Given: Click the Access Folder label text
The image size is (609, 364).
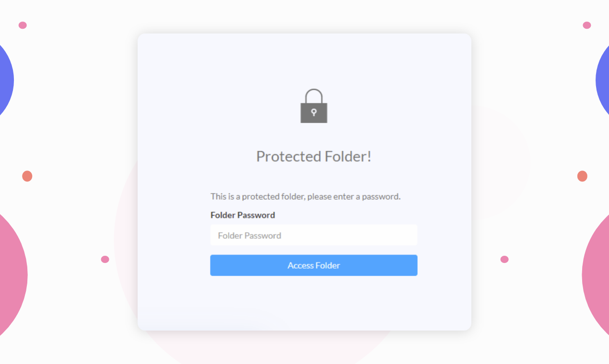Looking at the screenshot, I should (x=314, y=265).
